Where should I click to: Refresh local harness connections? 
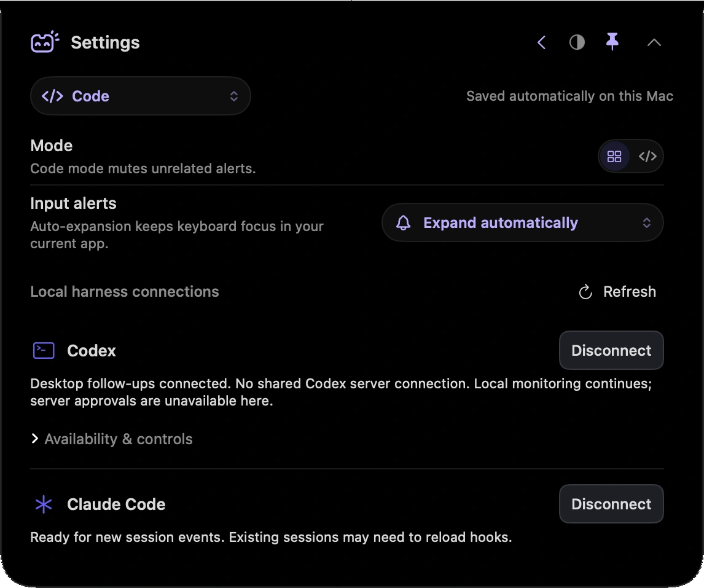coord(617,291)
